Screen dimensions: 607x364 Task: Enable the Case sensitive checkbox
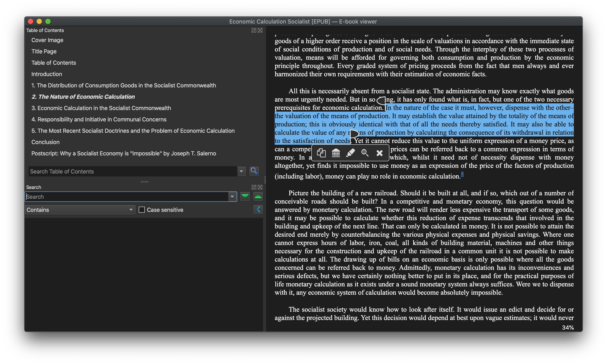coord(142,210)
